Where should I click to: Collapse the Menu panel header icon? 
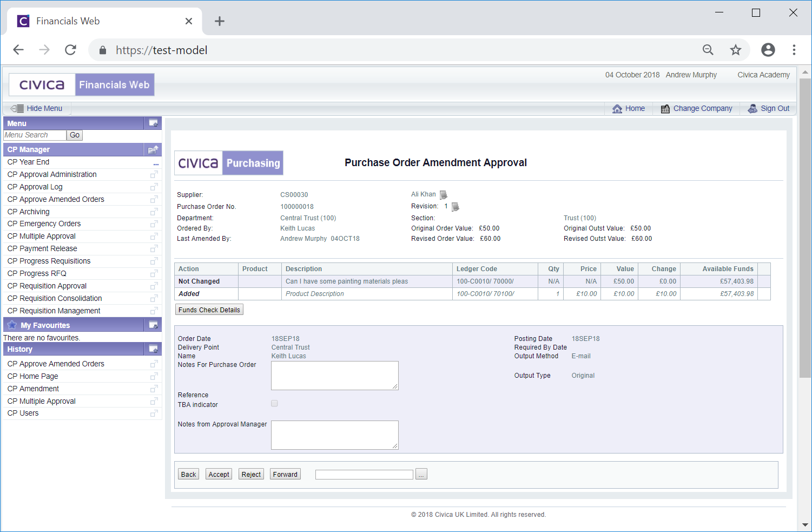coord(154,123)
